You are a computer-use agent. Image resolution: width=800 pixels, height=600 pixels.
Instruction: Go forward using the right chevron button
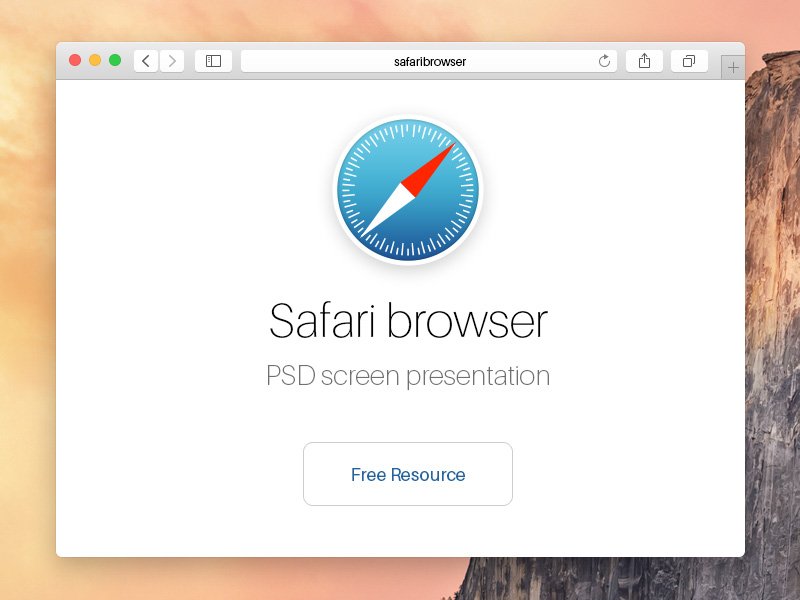click(172, 61)
